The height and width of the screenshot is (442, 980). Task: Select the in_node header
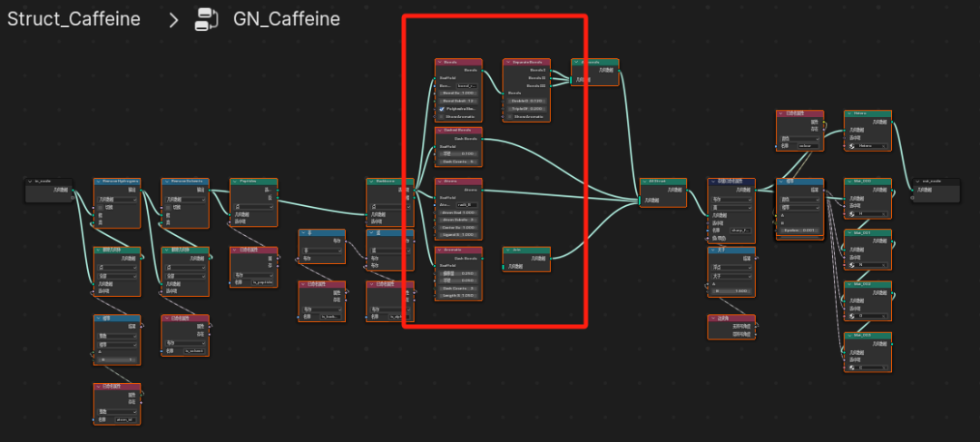(x=49, y=182)
